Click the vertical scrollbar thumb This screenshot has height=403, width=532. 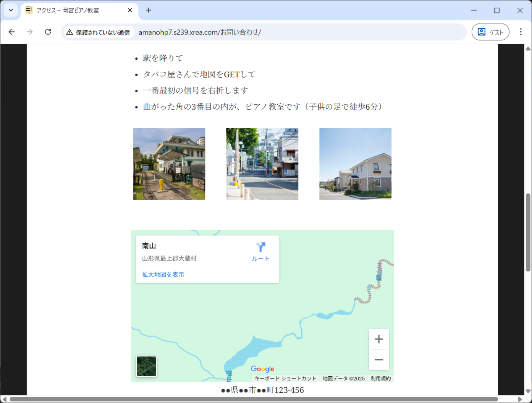coord(528,232)
